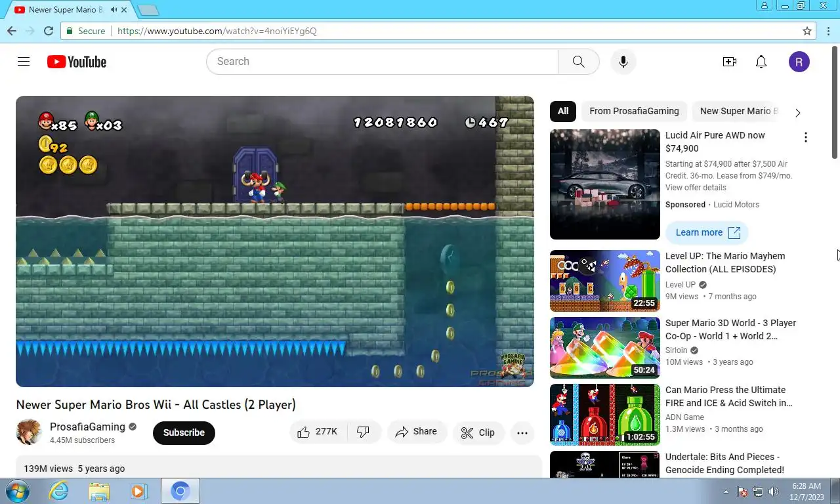The height and width of the screenshot is (504, 840).
Task: Open volume tray icon
Action: point(774,492)
